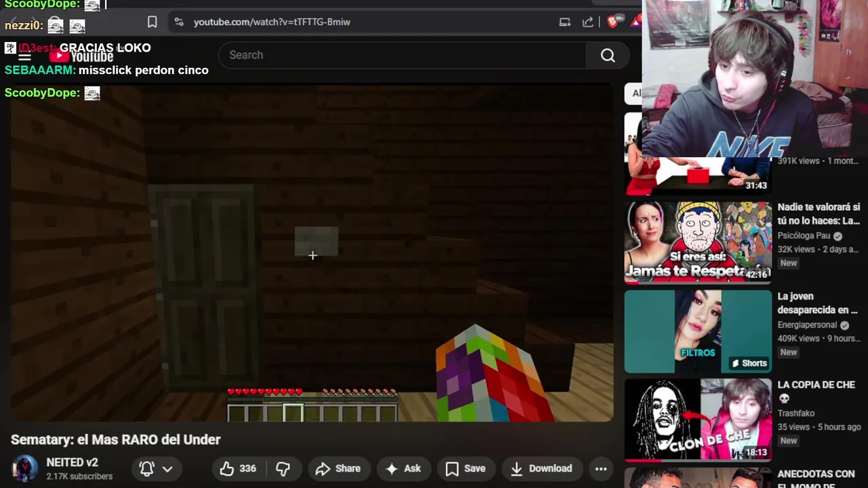Click the Brave Shields lion icon
The image size is (868, 488).
pos(613,22)
